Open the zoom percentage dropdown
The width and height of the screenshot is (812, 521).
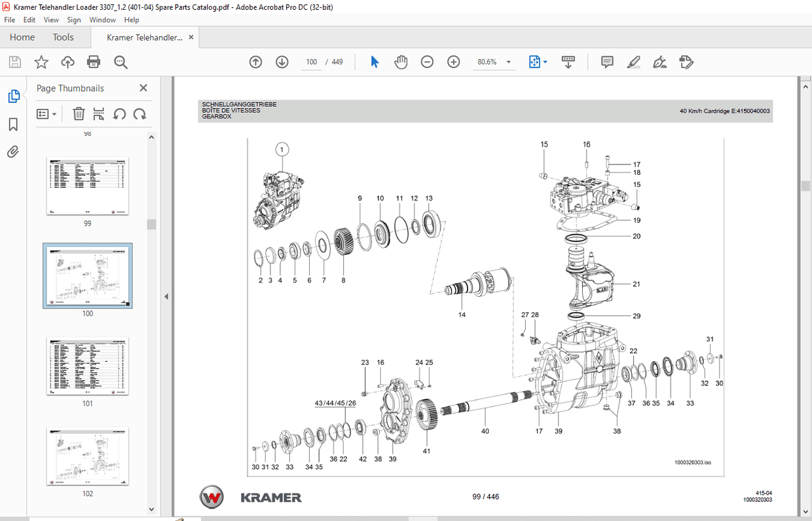pos(508,62)
